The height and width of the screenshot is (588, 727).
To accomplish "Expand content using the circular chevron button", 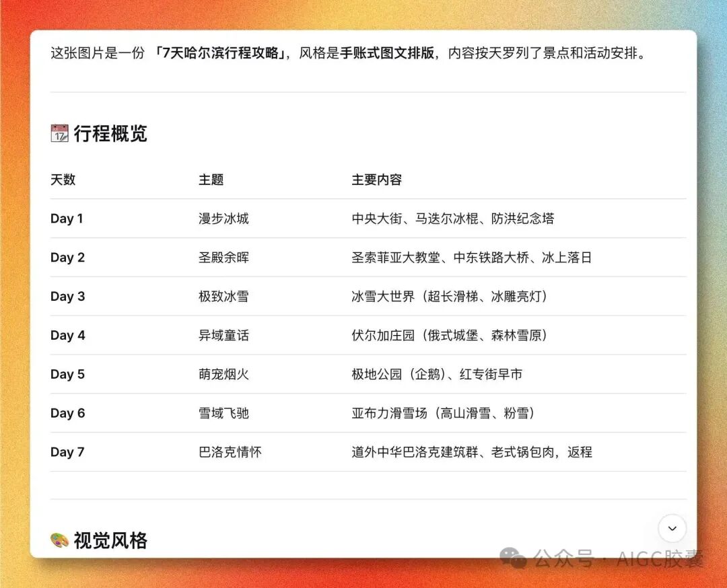I will pyautogui.click(x=672, y=529).
